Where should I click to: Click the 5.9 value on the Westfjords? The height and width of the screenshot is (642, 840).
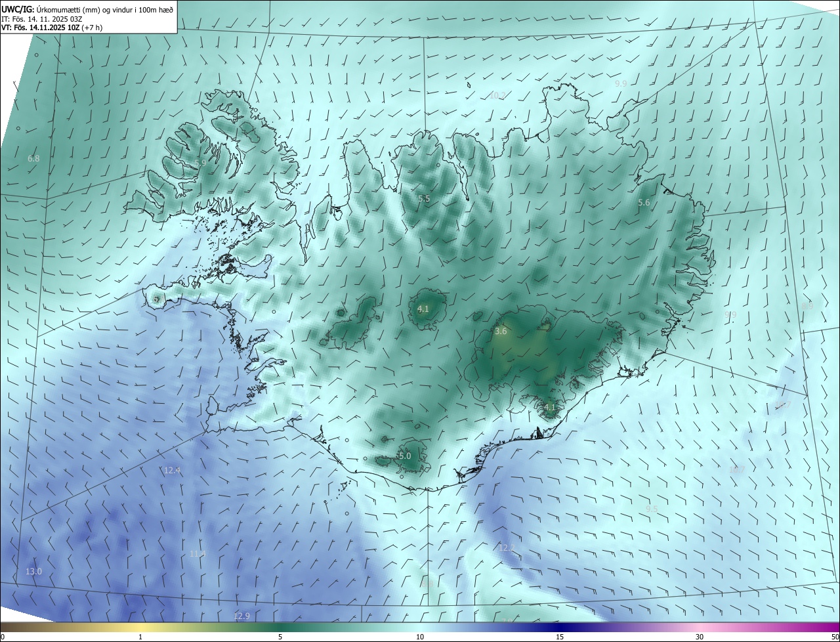tap(201, 163)
